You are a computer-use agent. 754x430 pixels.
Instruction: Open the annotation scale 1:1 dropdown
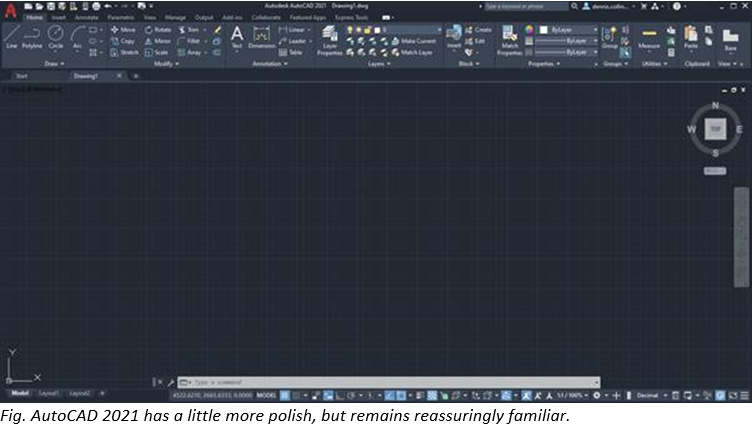572,395
